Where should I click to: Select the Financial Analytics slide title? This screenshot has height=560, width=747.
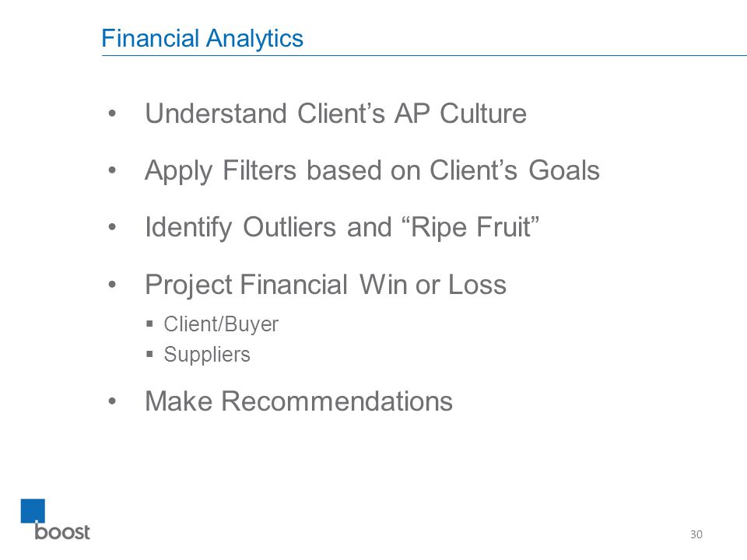click(x=202, y=38)
